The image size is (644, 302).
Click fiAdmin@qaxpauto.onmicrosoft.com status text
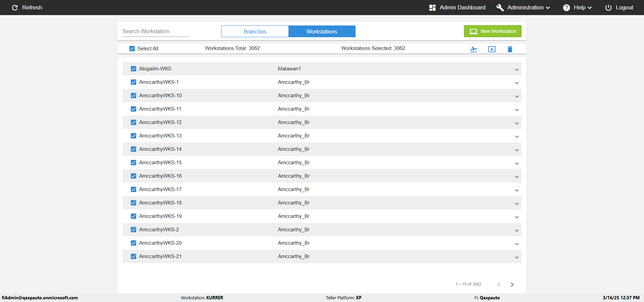[40, 298]
